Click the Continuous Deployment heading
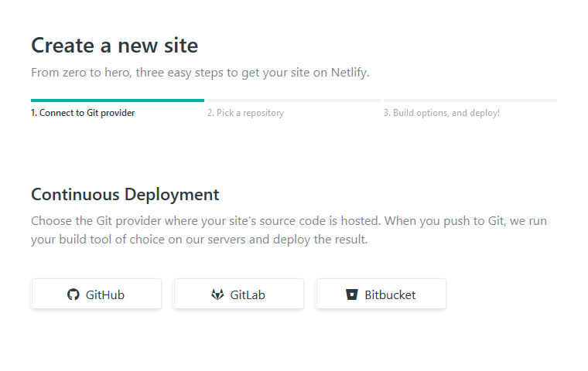The image size is (588, 371). pyautogui.click(x=125, y=195)
